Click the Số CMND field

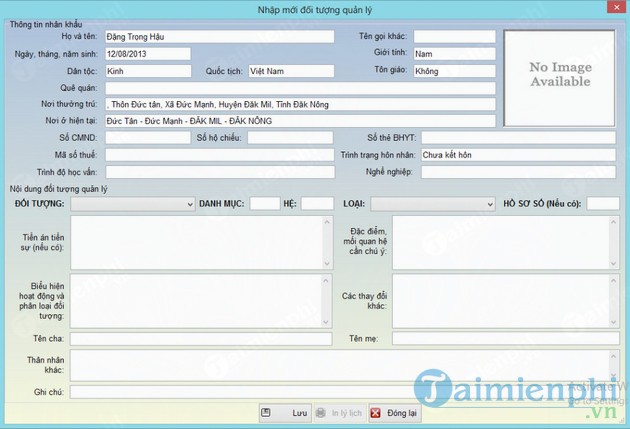click(148, 138)
